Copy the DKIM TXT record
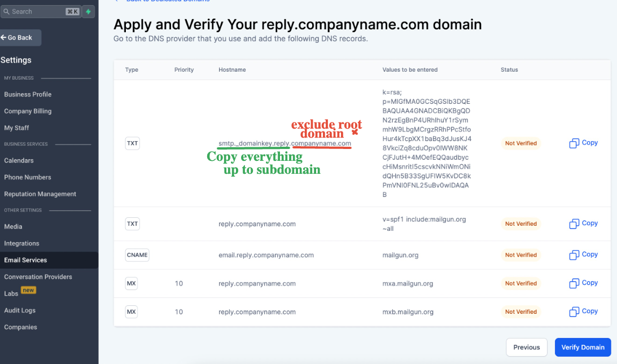617x364 pixels. point(584,143)
